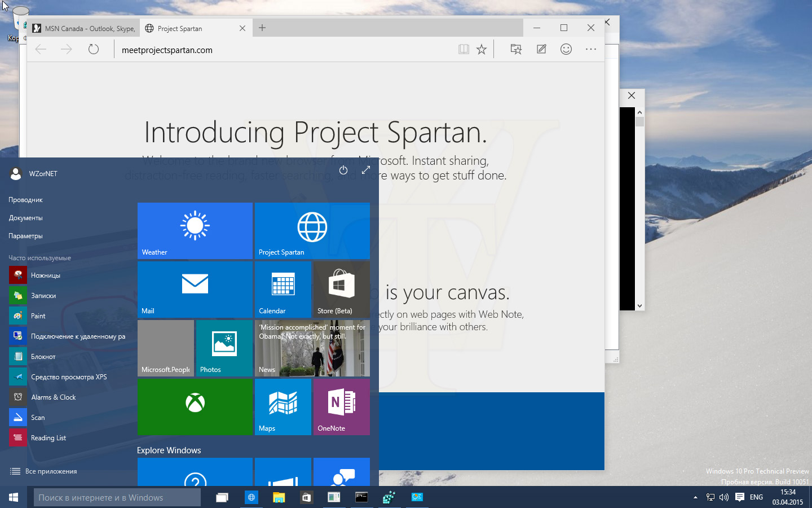This screenshot has height=508, width=812.
Task: Go back in Spartan browser
Action: (41, 50)
